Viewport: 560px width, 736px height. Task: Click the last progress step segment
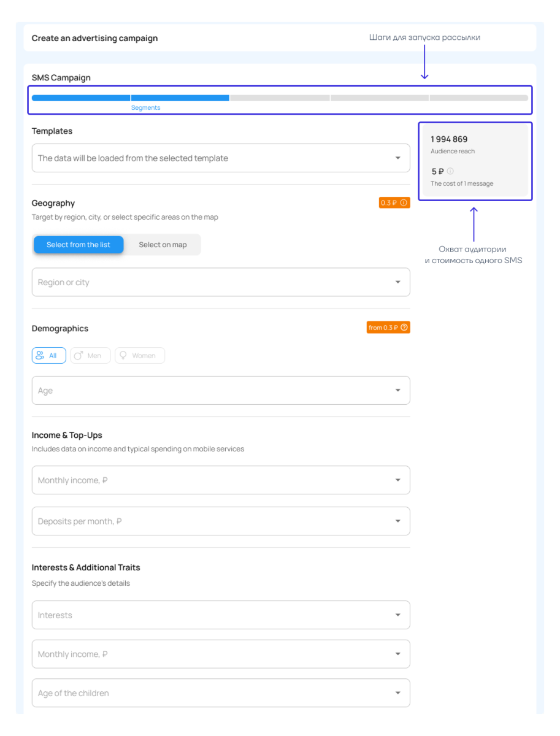tap(478, 98)
